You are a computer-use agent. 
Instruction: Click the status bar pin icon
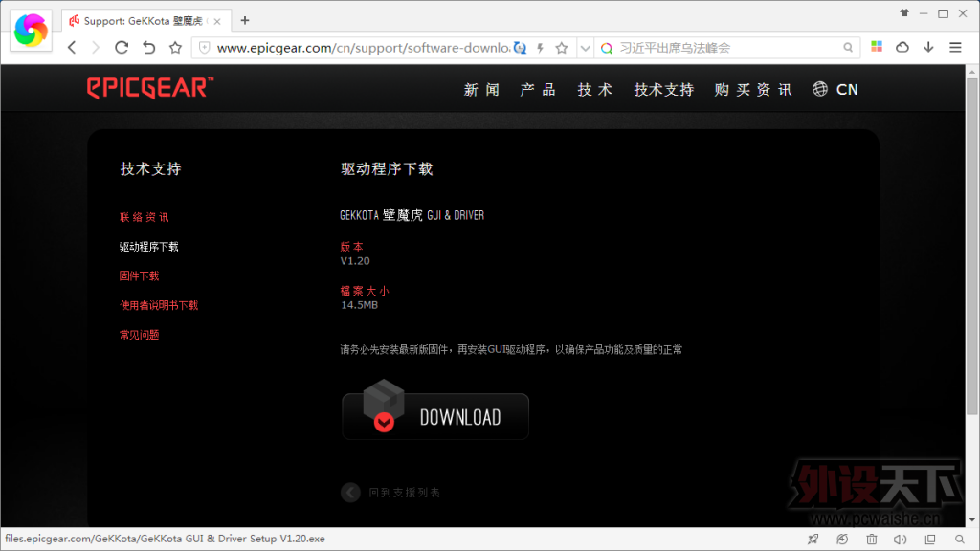click(813, 539)
